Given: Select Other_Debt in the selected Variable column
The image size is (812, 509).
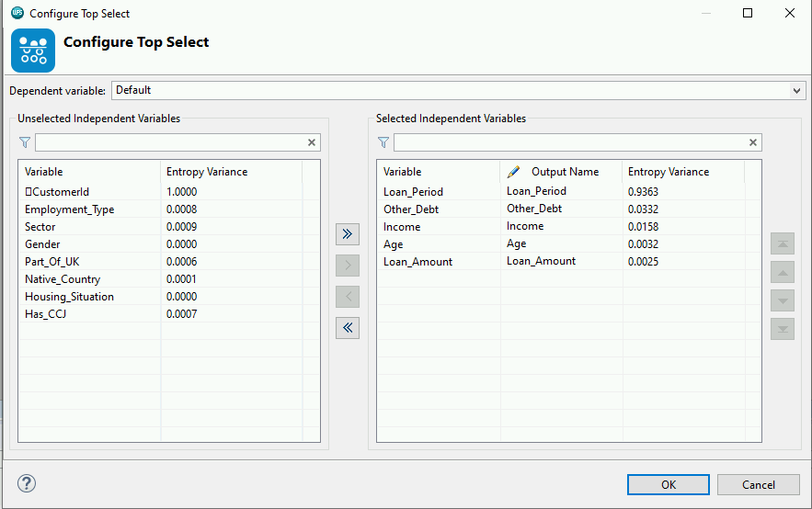Looking at the screenshot, I should (411, 209).
